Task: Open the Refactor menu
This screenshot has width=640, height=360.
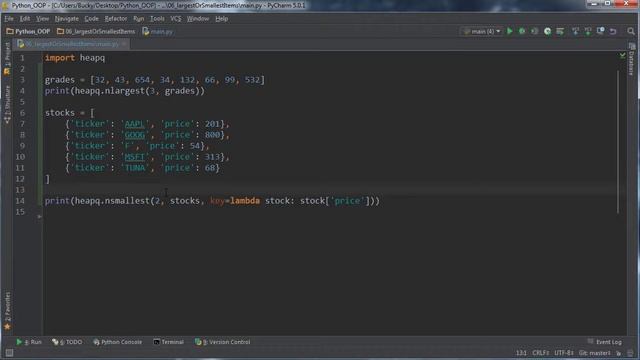Action: point(116,19)
